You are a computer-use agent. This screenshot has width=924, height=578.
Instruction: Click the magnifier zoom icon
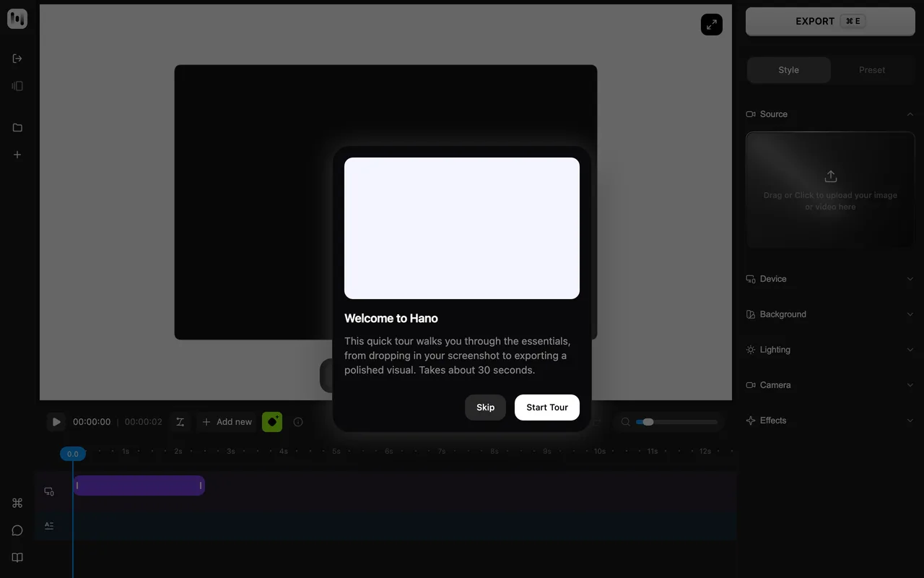coord(626,422)
